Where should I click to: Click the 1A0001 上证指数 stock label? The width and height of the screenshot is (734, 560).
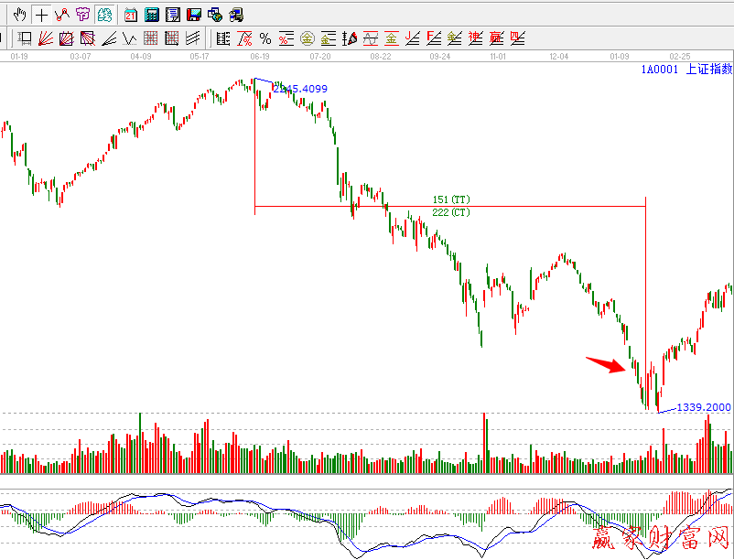685,70
